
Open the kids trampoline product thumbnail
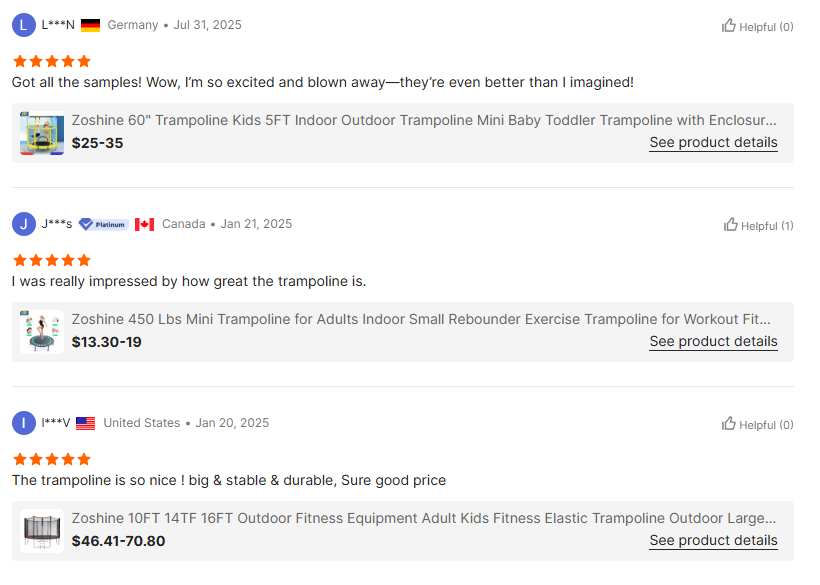tap(42, 133)
